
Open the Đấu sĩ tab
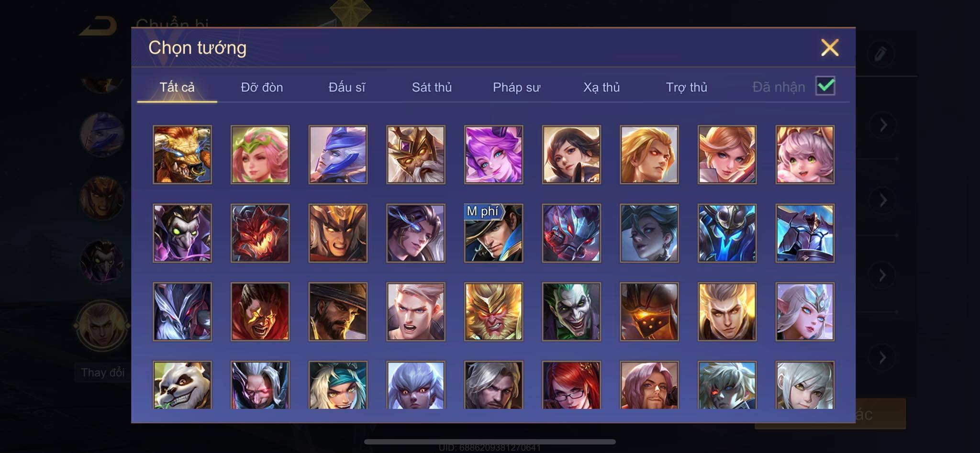[347, 87]
